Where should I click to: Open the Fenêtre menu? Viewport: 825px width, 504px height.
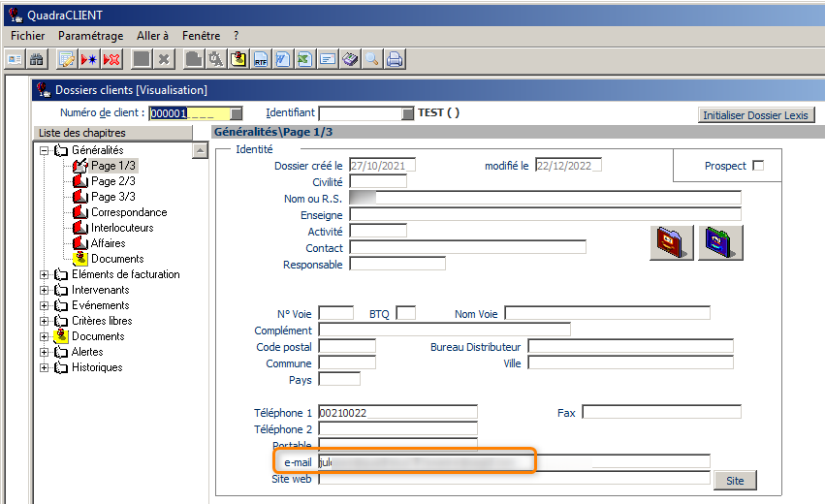[x=201, y=36]
